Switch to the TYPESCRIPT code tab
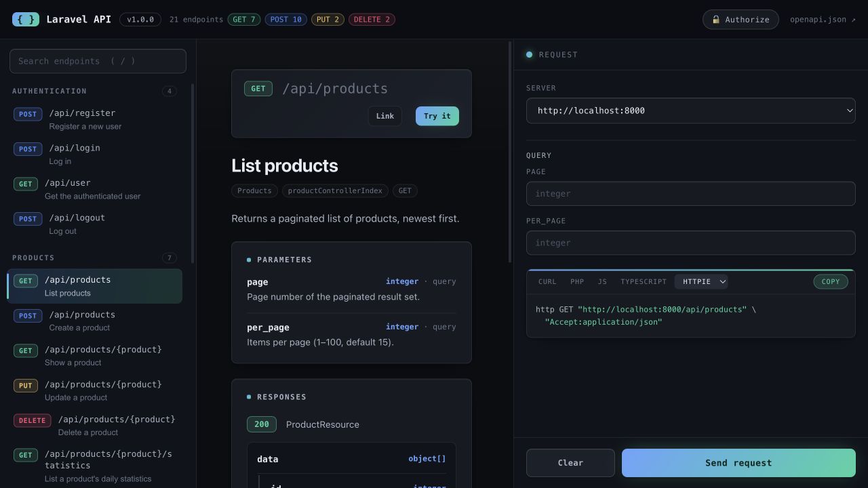 coord(644,281)
